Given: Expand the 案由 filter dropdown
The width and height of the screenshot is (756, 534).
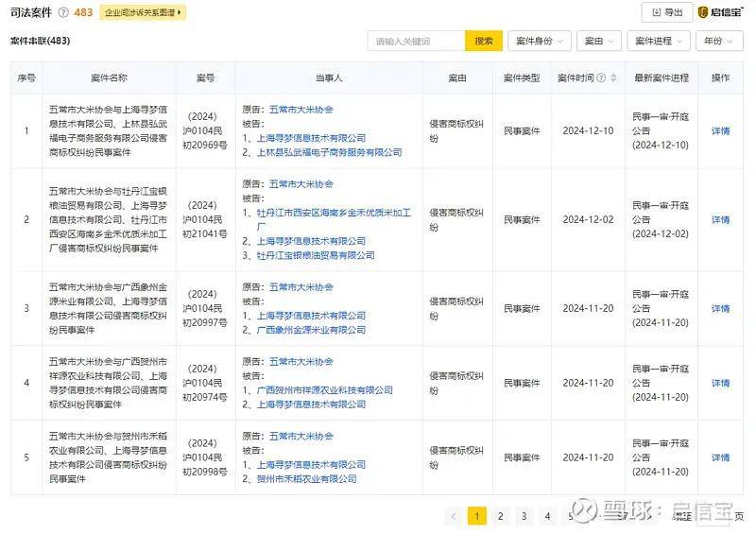Looking at the screenshot, I should 599,42.
